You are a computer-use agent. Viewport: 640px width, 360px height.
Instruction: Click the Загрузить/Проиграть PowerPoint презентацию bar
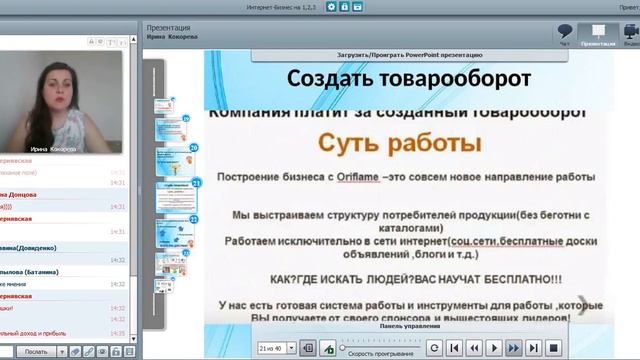point(409,55)
